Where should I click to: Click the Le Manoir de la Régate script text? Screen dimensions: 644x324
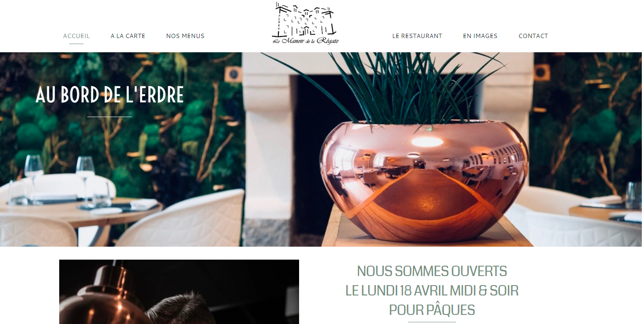tap(306, 41)
